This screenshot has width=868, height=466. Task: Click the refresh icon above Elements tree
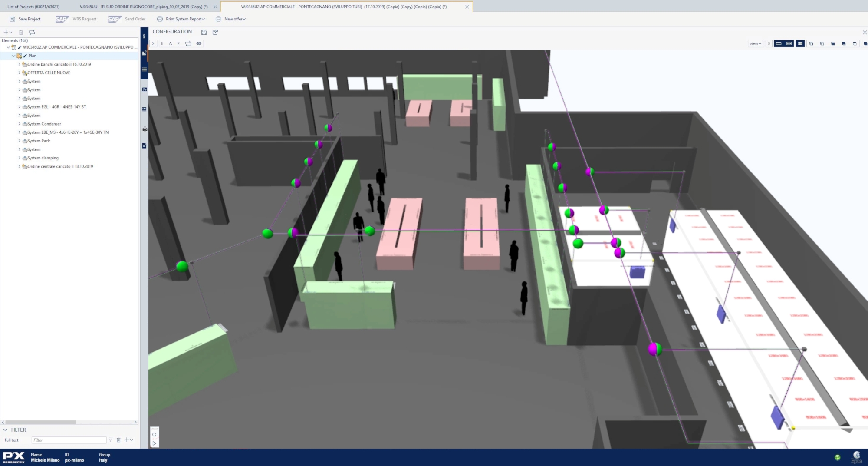(32, 32)
